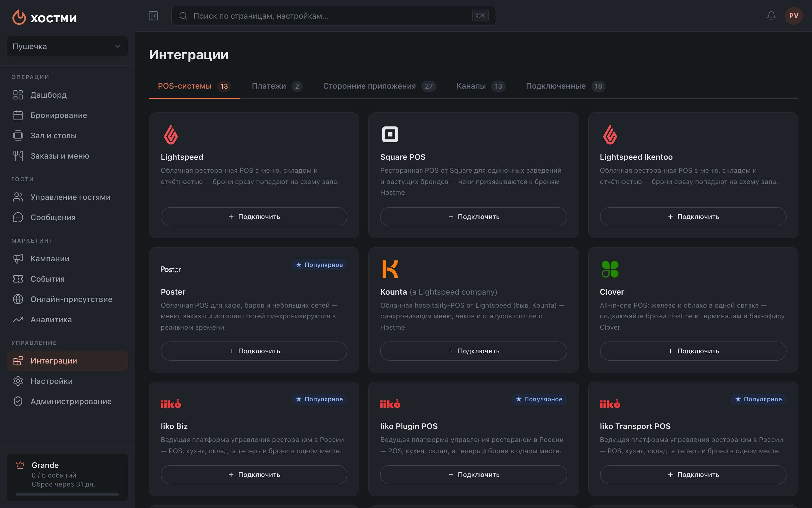
Task: Click the Онлайн-присутствие globe icon
Action: pos(18,299)
